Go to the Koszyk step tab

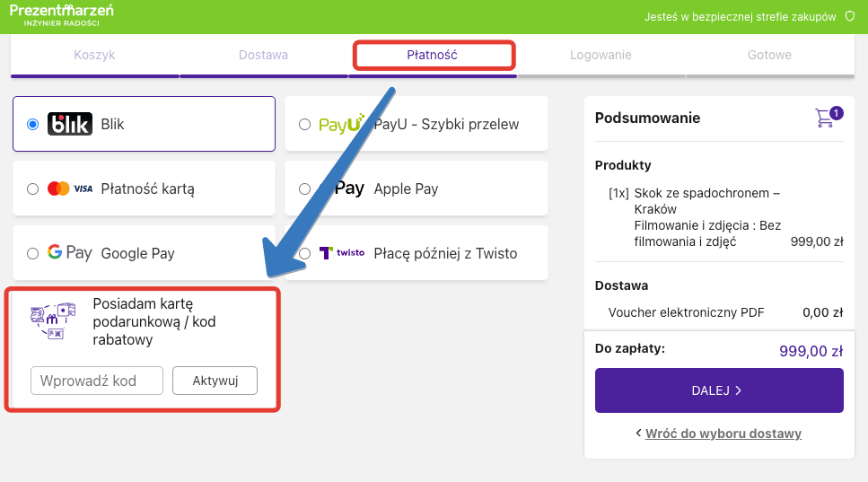click(94, 55)
